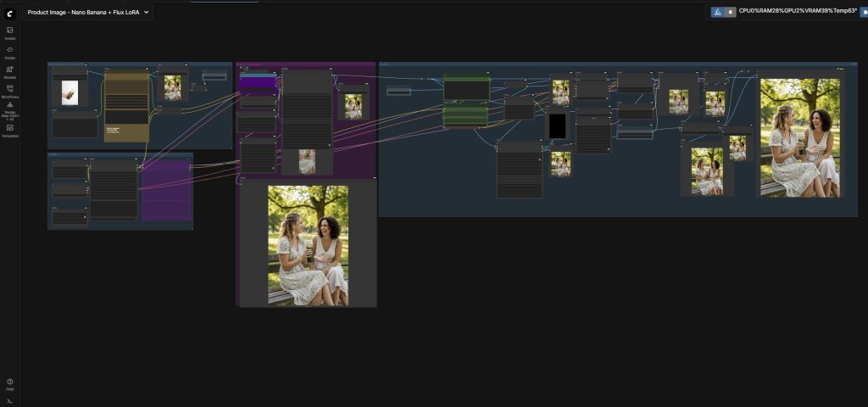
Task: Click the blue icon at the top-right edge
Action: [864, 12]
